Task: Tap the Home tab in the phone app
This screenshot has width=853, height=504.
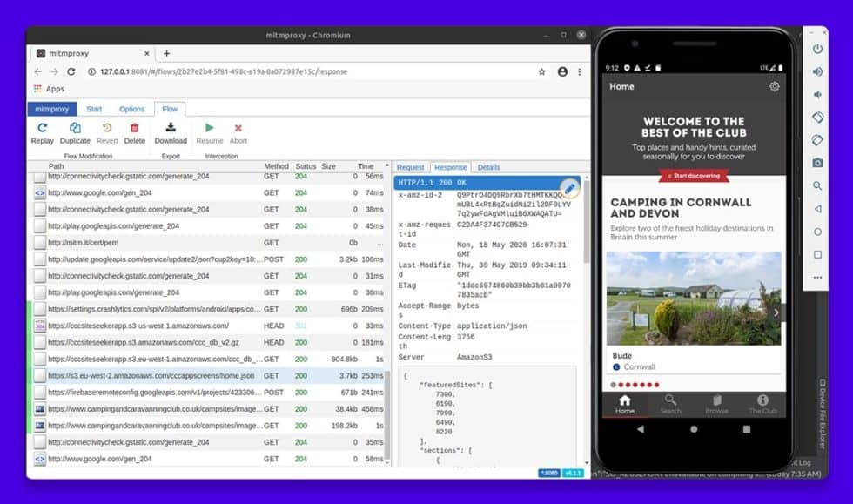Action: [x=625, y=405]
